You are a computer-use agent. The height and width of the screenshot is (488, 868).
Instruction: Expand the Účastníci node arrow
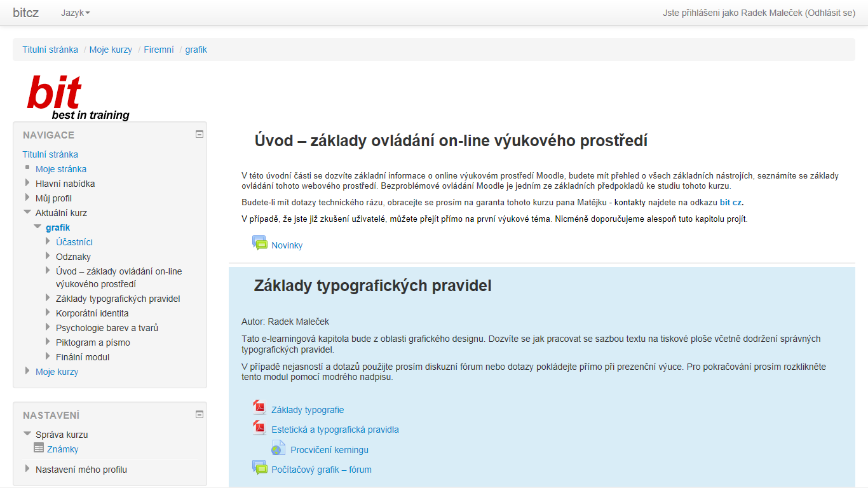48,241
